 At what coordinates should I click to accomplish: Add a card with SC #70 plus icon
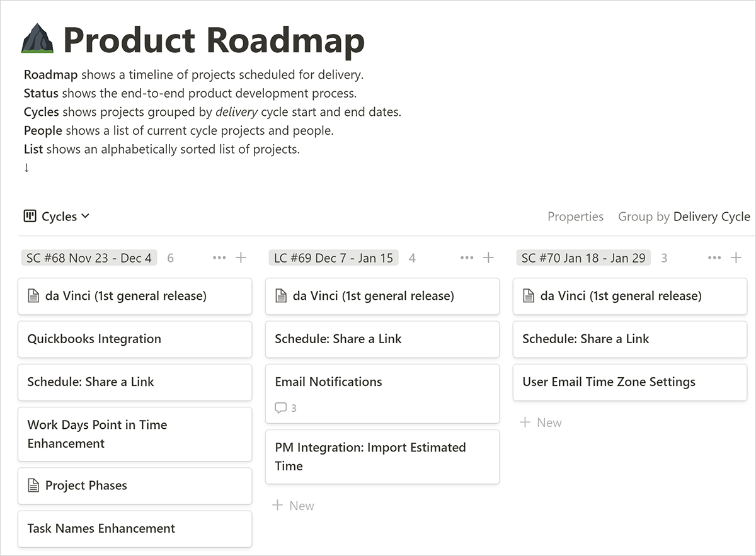tap(736, 258)
